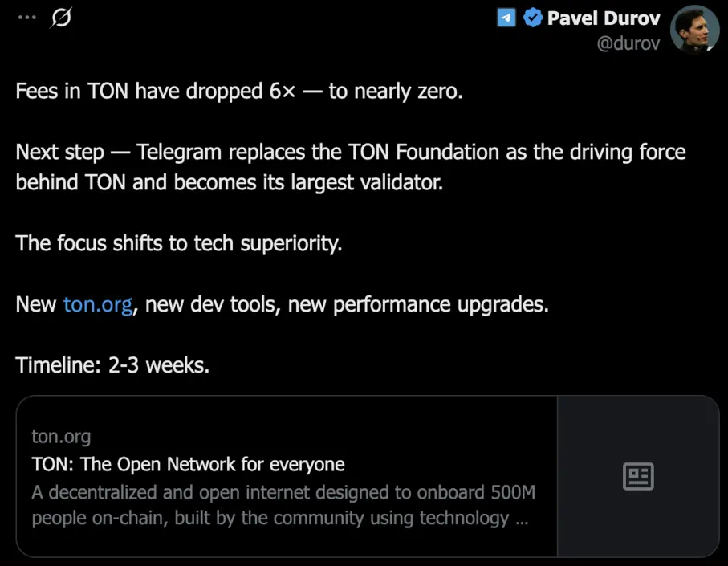The height and width of the screenshot is (566, 728).
Task: Click the "Timeline: 2-3 weeks." text
Action: (112, 365)
